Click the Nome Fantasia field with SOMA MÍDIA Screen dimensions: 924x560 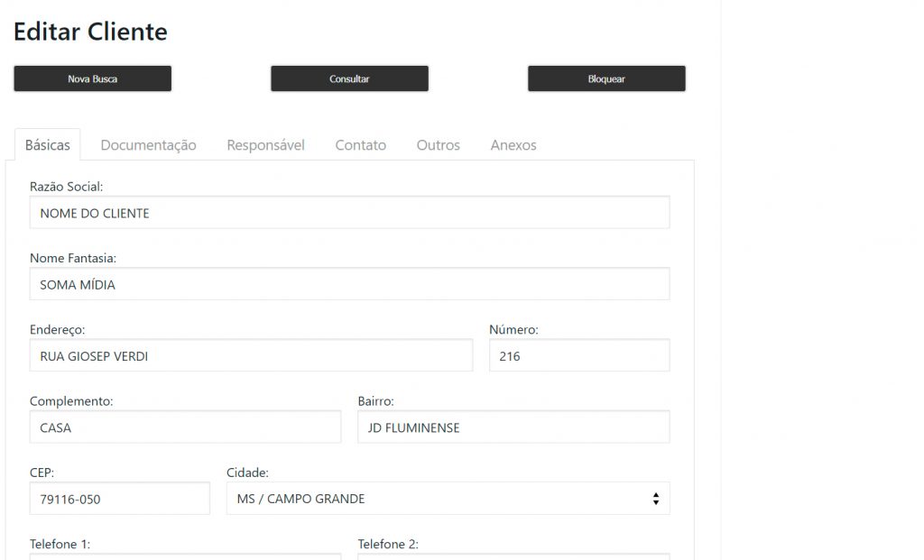(x=349, y=284)
